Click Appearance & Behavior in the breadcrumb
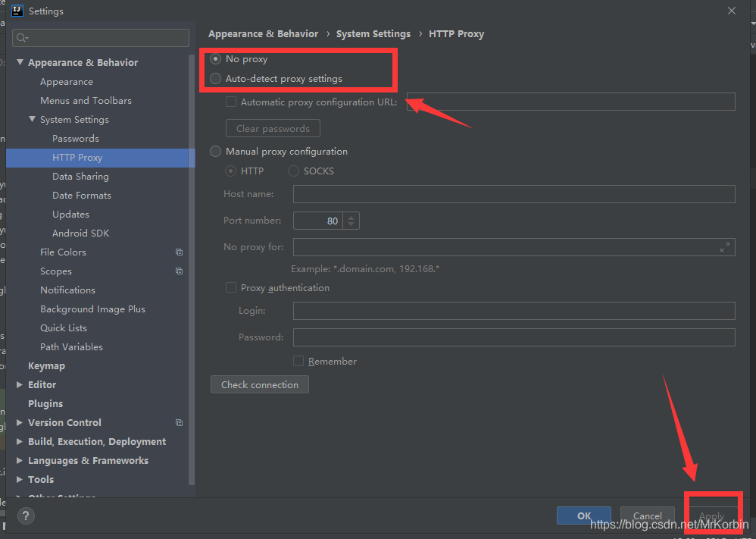The image size is (756, 539). (264, 34)
